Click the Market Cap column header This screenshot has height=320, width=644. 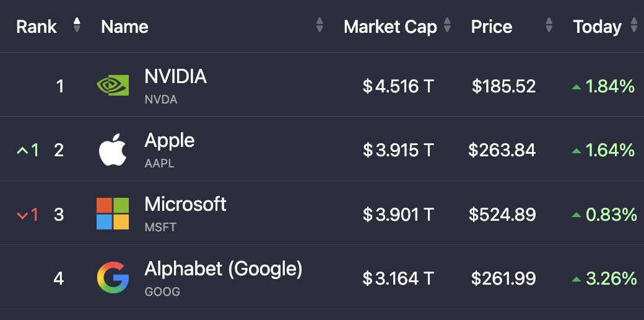point(390,27)
